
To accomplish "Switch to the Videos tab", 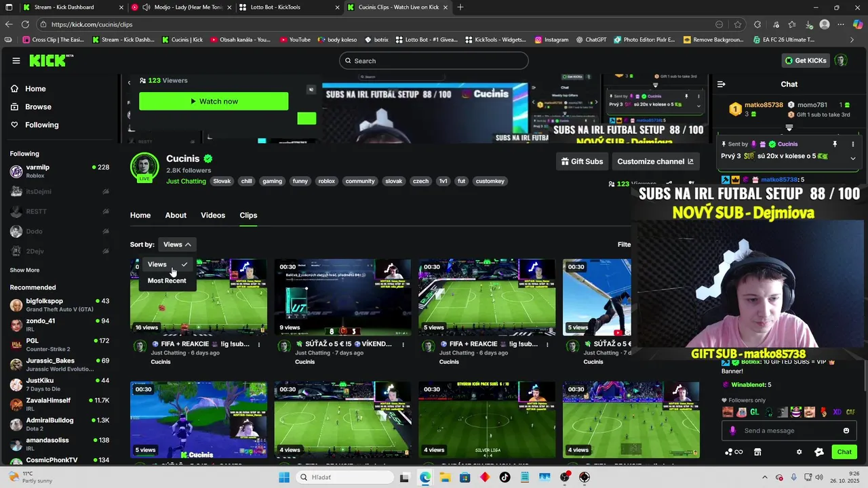I will coord(213,216).
